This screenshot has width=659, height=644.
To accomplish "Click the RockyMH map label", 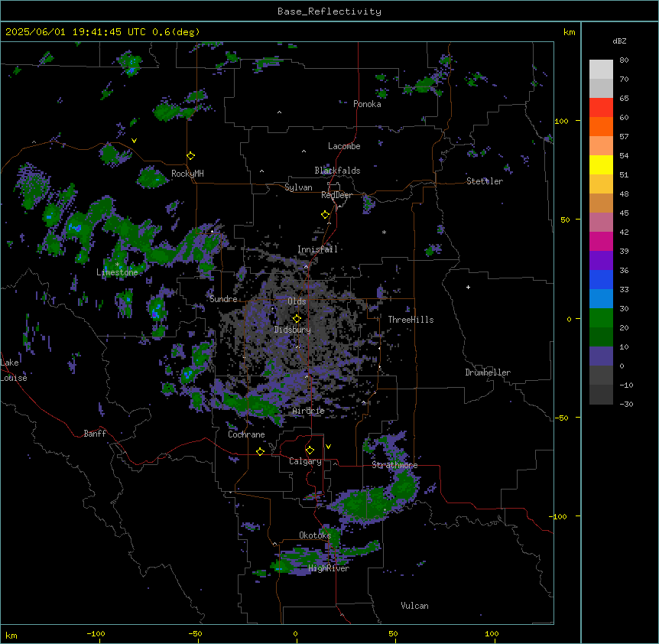I will (x=187, y=174).
